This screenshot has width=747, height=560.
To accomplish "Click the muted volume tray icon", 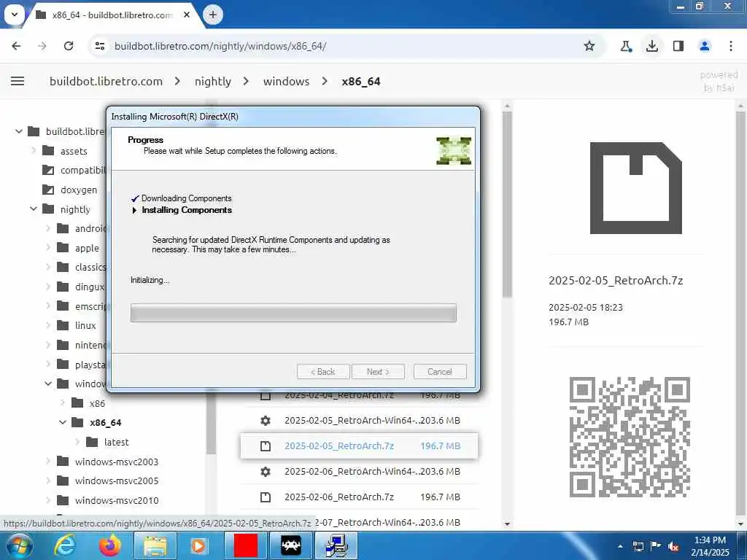I will coord(673,546).
